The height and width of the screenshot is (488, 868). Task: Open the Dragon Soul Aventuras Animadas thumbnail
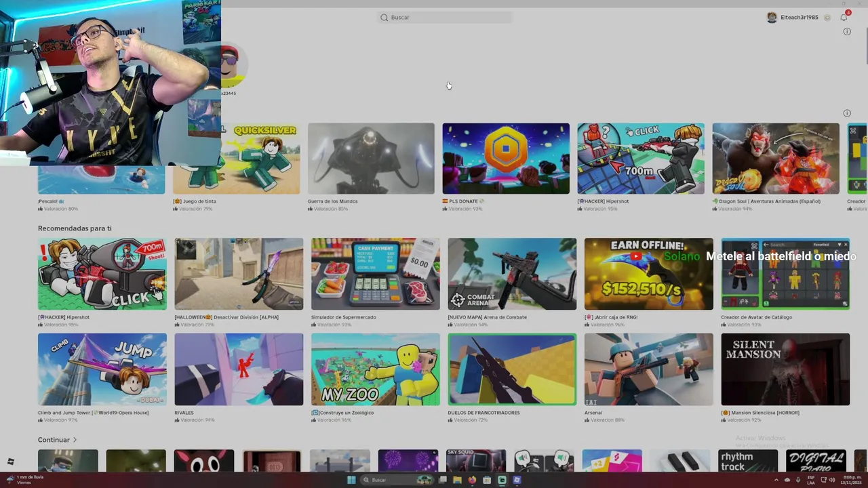pos(776,159)
